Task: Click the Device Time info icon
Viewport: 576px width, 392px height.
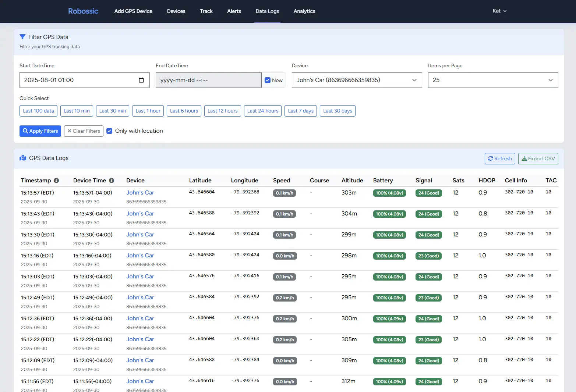Action: pos(112,181)
